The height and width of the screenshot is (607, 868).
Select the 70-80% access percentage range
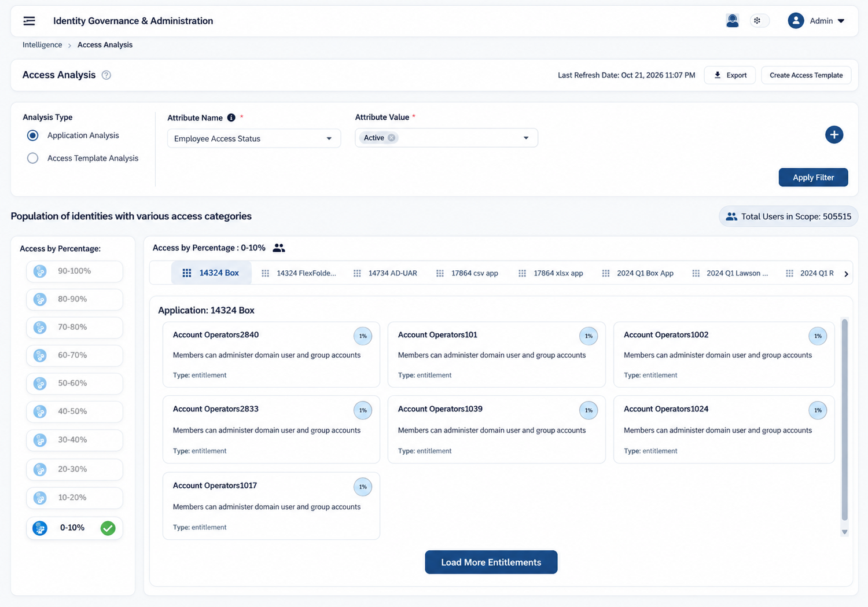point(75,327)
